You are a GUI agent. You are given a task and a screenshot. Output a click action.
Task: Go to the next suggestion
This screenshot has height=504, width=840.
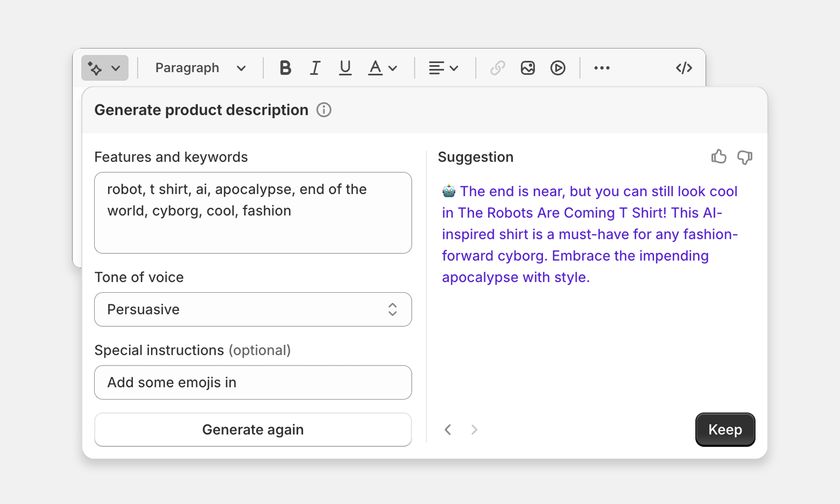tap(474, 430)
